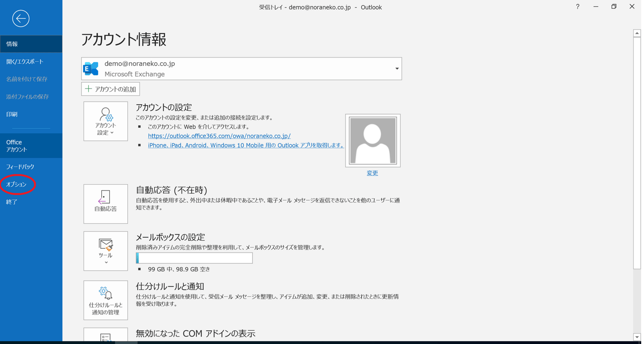Click the メールボックスの設定 heading
This screenshot has height=344, width=644.
170,237
